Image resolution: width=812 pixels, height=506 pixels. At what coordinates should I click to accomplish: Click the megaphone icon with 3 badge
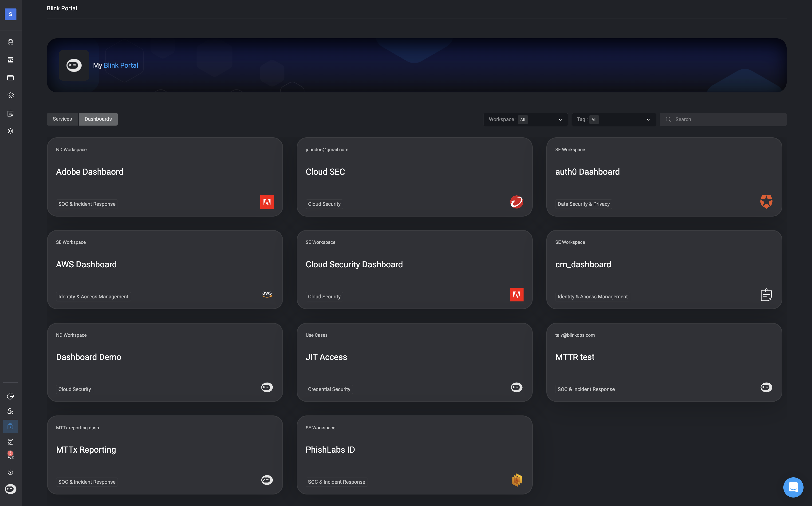(10, 455)
